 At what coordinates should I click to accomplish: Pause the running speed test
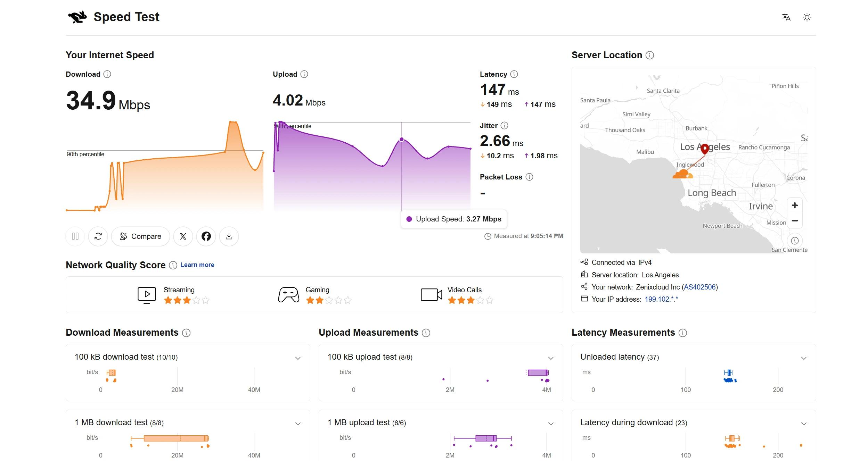tap(75, 236)
